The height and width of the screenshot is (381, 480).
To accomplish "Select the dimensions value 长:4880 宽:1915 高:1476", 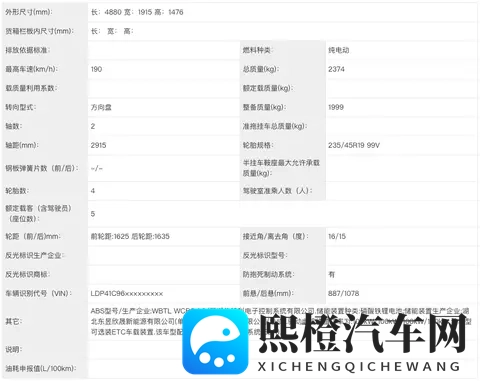I will pyautogui.click(x=137, y=12).
